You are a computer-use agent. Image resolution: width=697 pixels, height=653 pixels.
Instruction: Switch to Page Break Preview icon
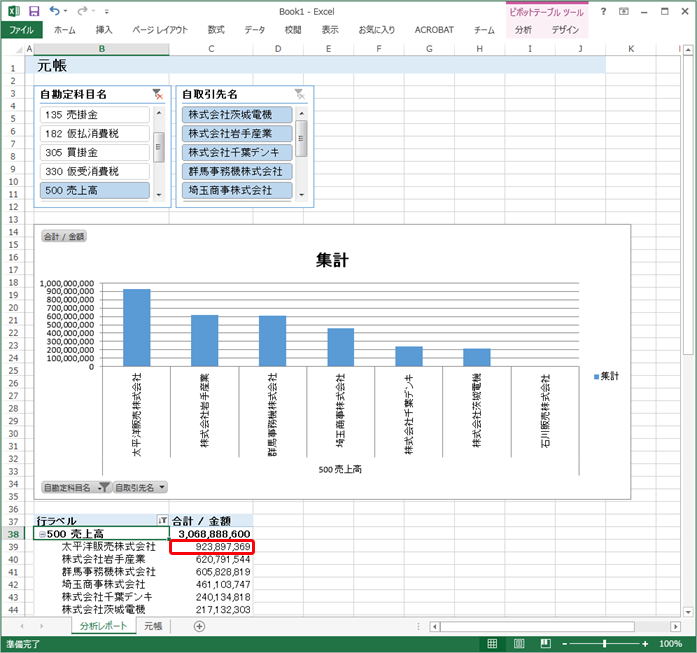tap(545, 643)
